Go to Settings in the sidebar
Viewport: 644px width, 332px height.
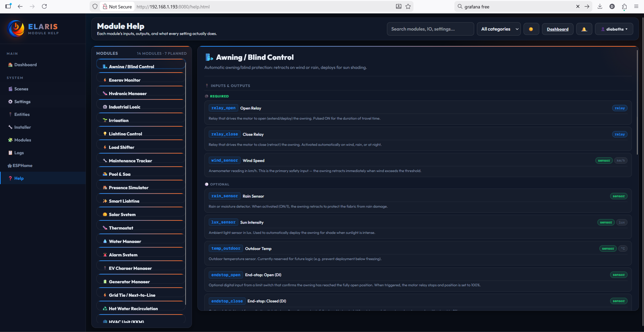(22, 102)
